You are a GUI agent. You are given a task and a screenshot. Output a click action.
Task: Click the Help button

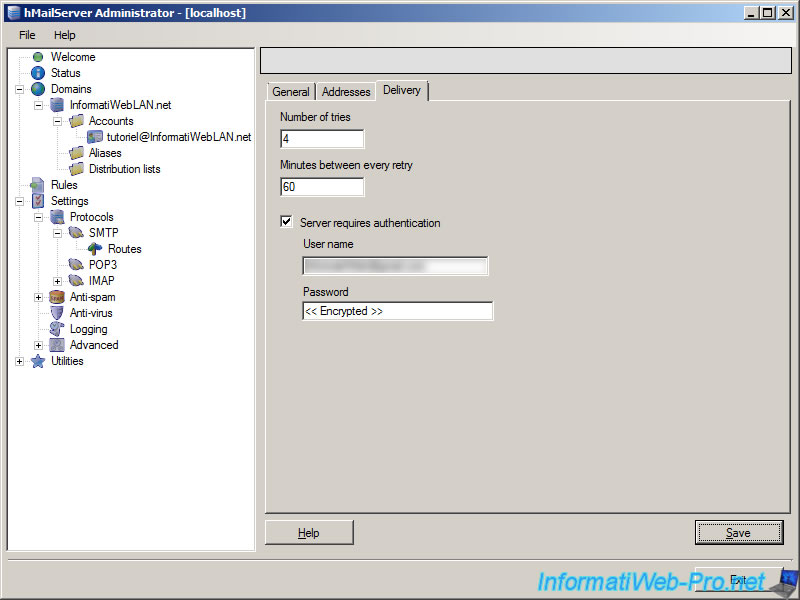(308, 532)
